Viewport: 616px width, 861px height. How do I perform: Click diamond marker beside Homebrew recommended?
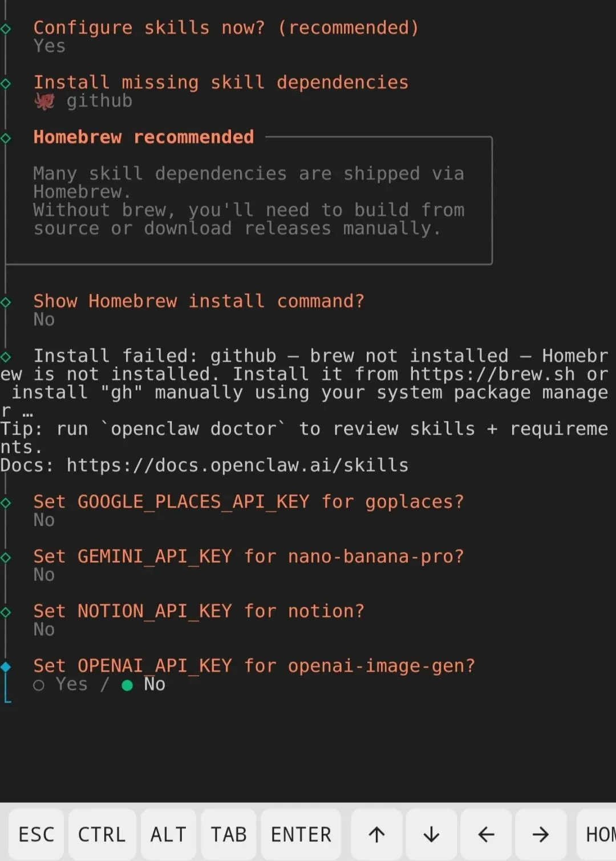tap(6, 137)
